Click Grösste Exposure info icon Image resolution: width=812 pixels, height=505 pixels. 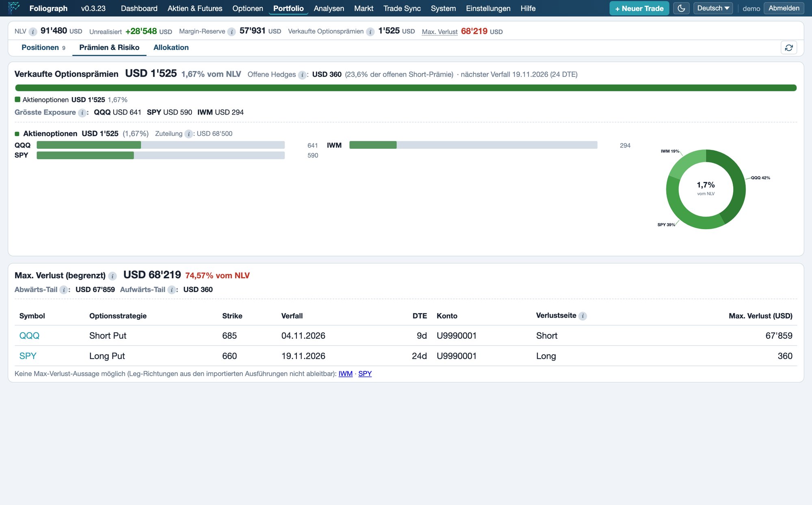(x=82, y=113)
